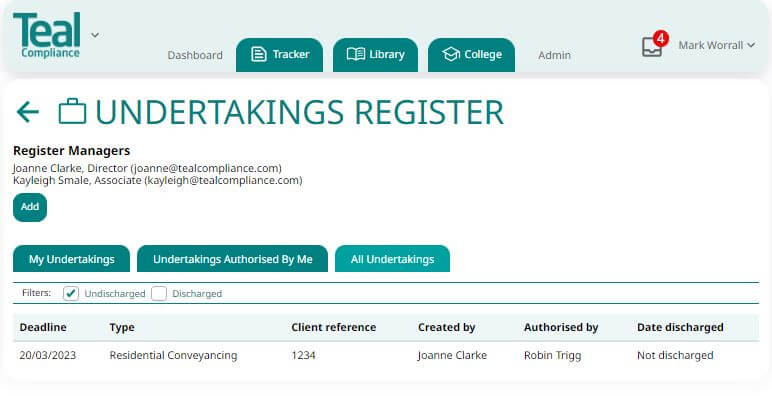Viewport: 772px width, 396px height.
Task: Go to the Dashboard menu item
Action: (195, 55)
